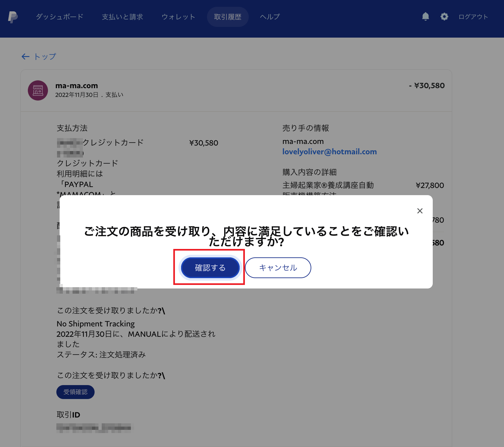Click the lovelyoliver@hotmail.com seller email link
The height and width of the screenshot is (447, 504).
329,152
